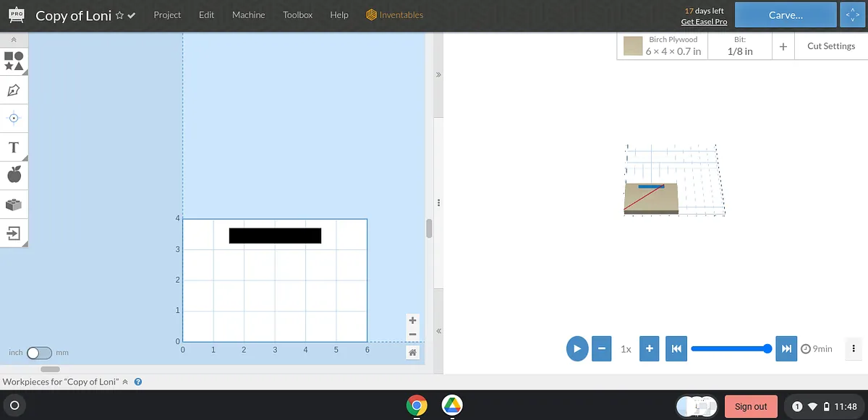
Task: Collapse the left toolbar with double chevron
Action: 14,39
